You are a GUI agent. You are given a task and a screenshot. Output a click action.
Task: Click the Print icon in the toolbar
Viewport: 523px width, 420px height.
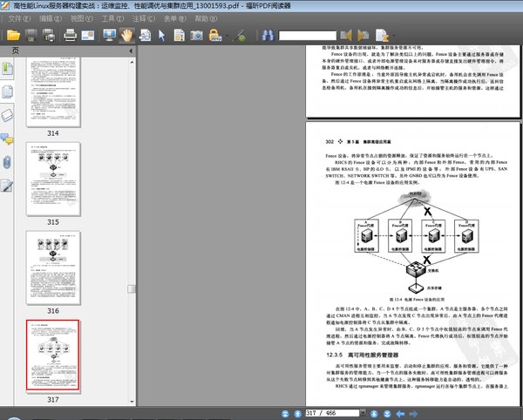tap(70, 36)
